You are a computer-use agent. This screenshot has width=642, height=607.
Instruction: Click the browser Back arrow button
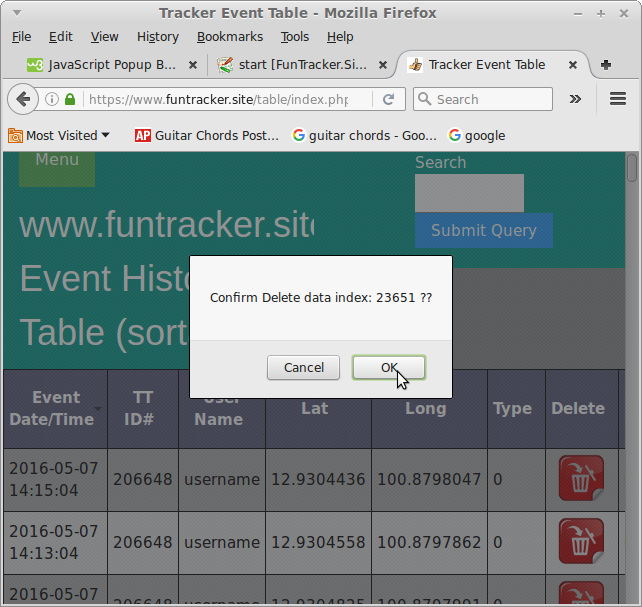tap(22, 99)
